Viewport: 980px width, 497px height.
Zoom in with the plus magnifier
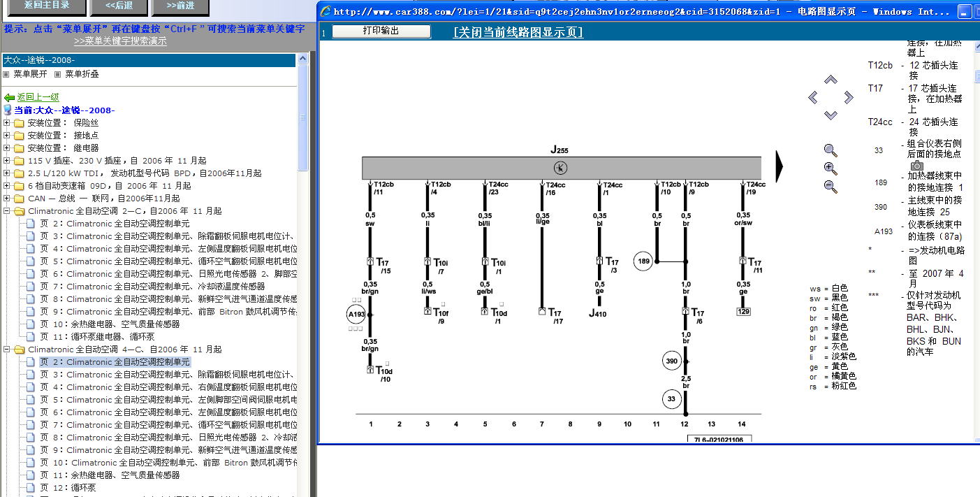(831, 168)
